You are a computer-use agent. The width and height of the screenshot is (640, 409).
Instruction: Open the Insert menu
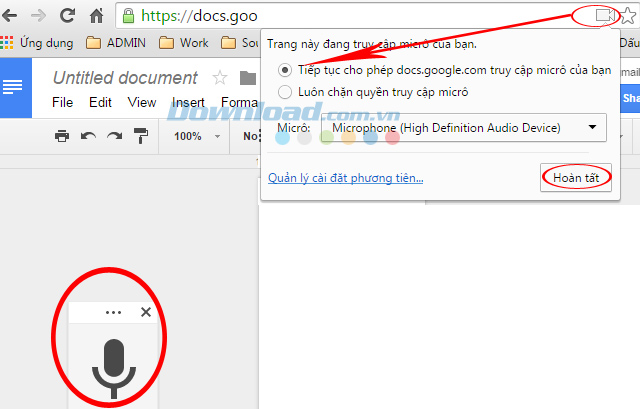tap(188, 102)
